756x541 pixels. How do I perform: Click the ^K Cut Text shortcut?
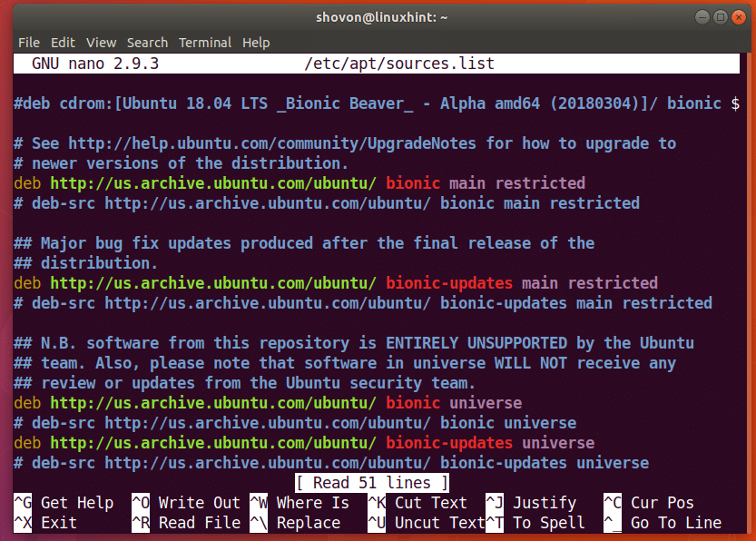[417, 503]
